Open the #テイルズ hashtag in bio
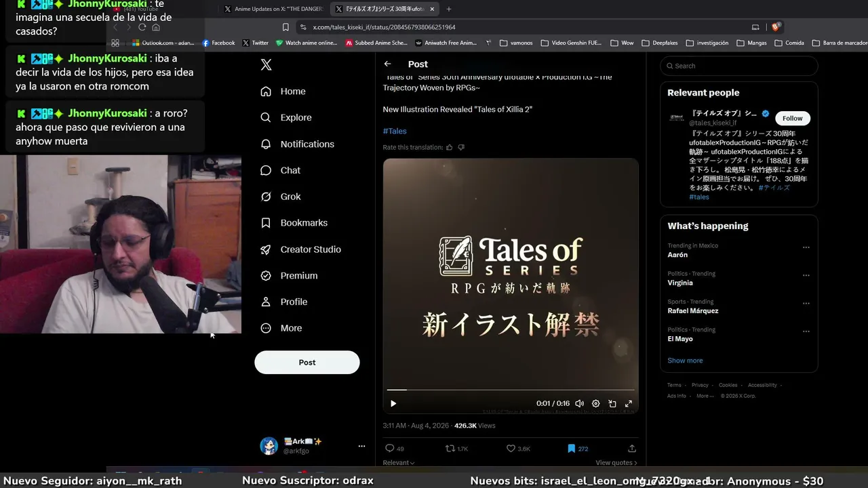868x488 pixels. click(x=774, y=188)
